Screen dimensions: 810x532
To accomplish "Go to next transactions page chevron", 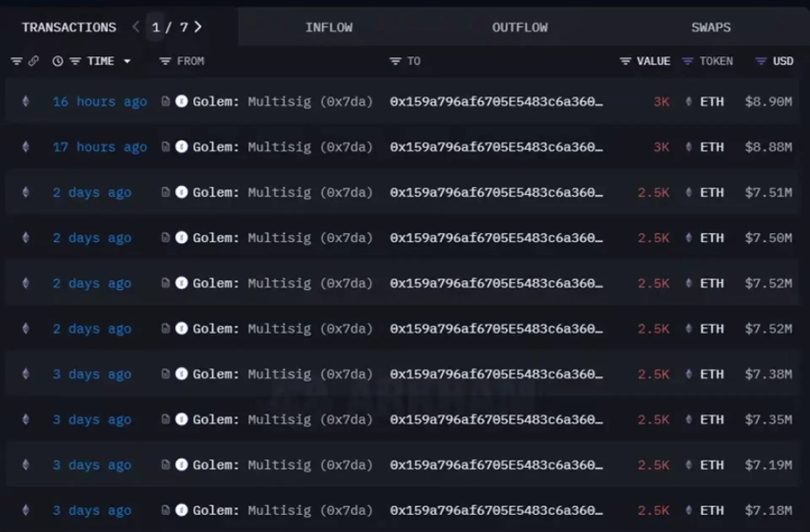I will (198, 27).
